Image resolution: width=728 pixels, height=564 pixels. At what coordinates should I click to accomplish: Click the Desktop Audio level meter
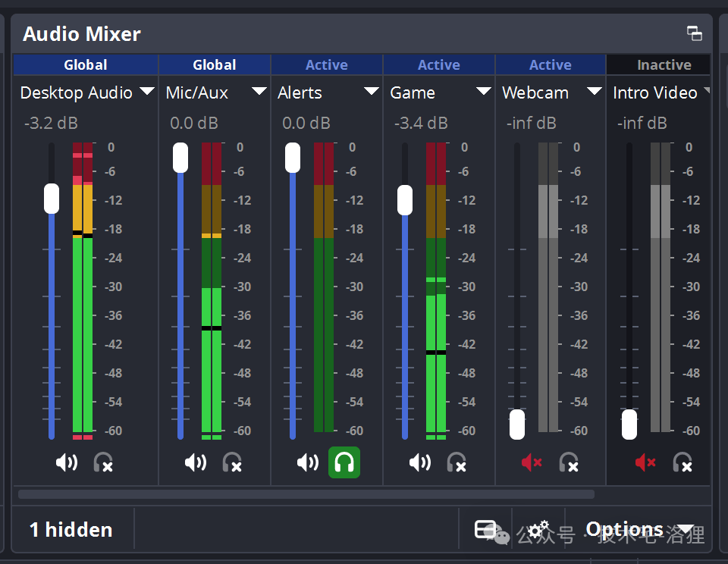(x=83, y=290)
